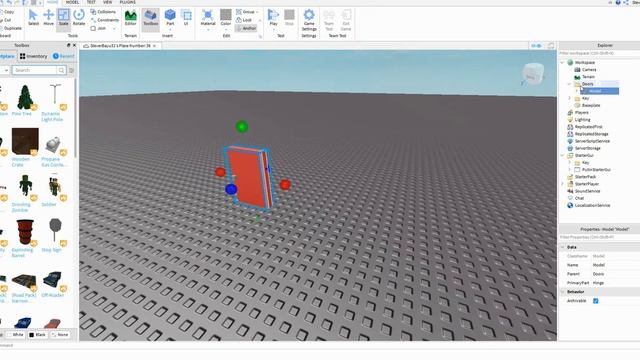Open the Terrain Editor
Viewport: 640px width, 360px height.
click(131, 18)
